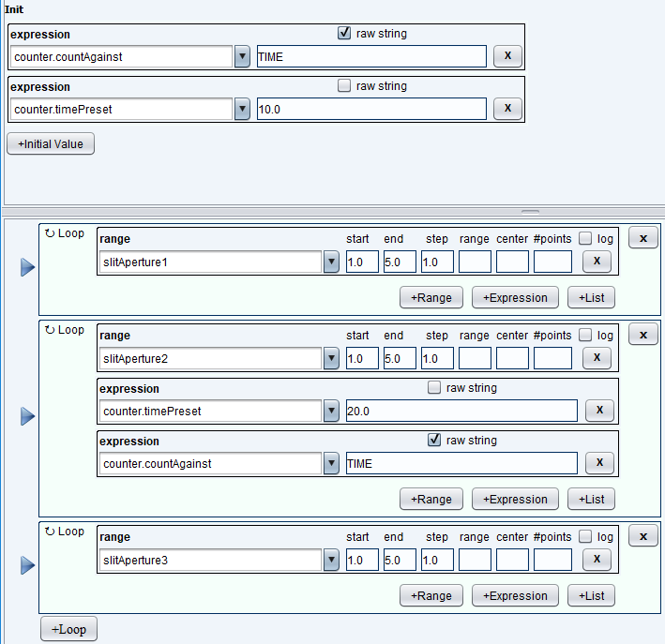Image resolution: width=665 pixels, height=644 pixels.
Task: Enable raw string for Init counter.timePreset
Action: 344,86
